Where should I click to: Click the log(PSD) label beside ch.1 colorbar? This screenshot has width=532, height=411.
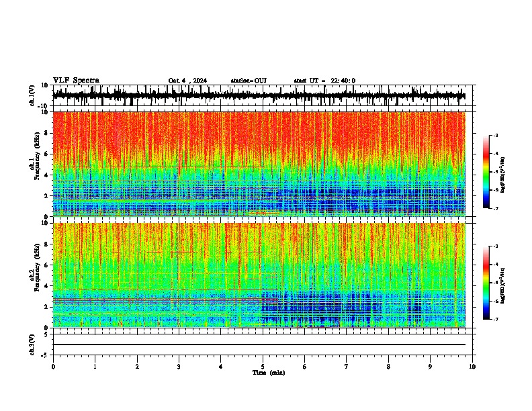[x=503, y=175]
